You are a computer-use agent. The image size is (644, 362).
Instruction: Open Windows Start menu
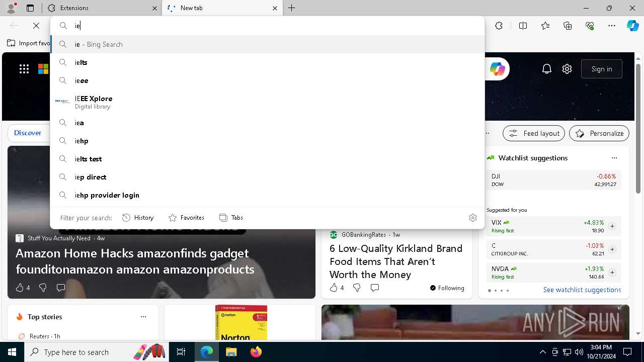click(12, 352)
